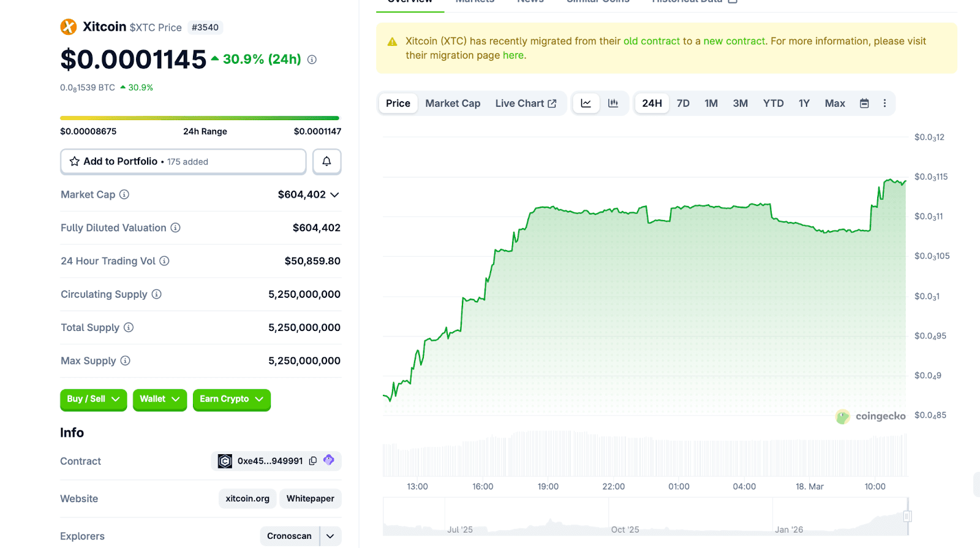This screenshot has height=548, width=980.
Task: Select the Price chart tab
Action: (x=398, y=103)
